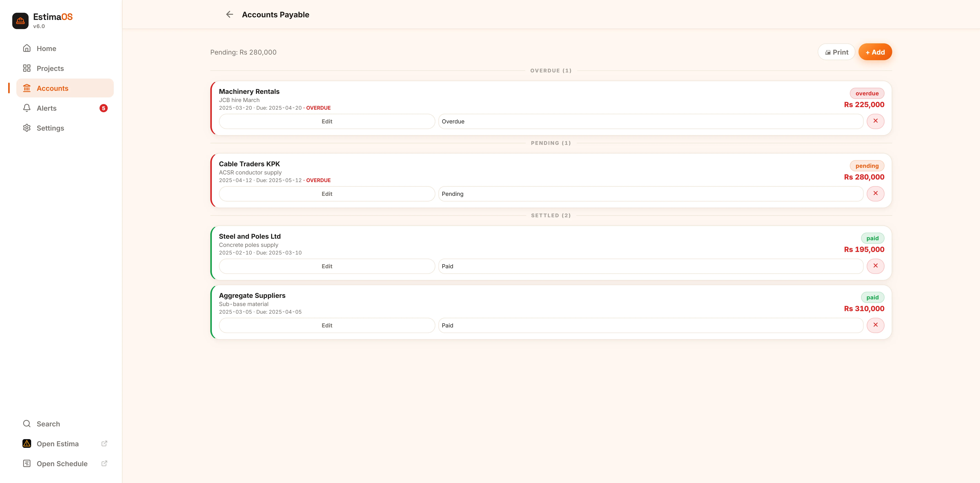Viewport: 980px width, 483px height.
Task: Click the Settings gear icon
Action: point(27,128)
